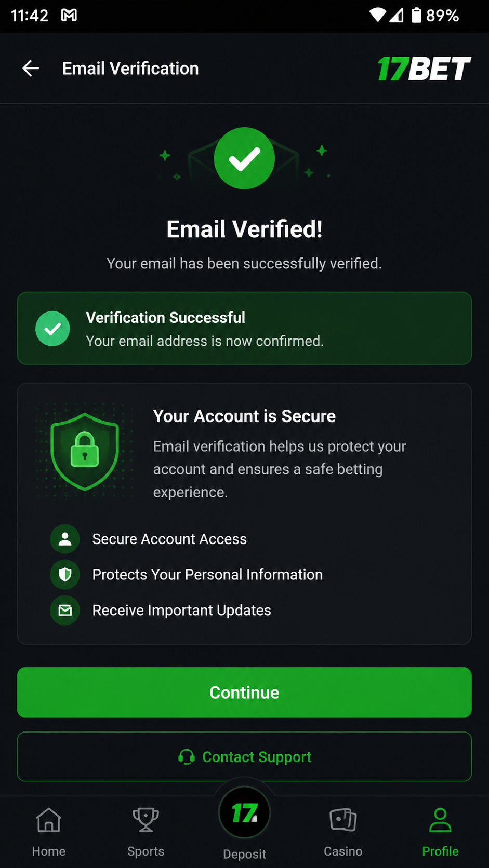
Task: Tap the battery indicator in status bar
Action: (x=416, y=15)
